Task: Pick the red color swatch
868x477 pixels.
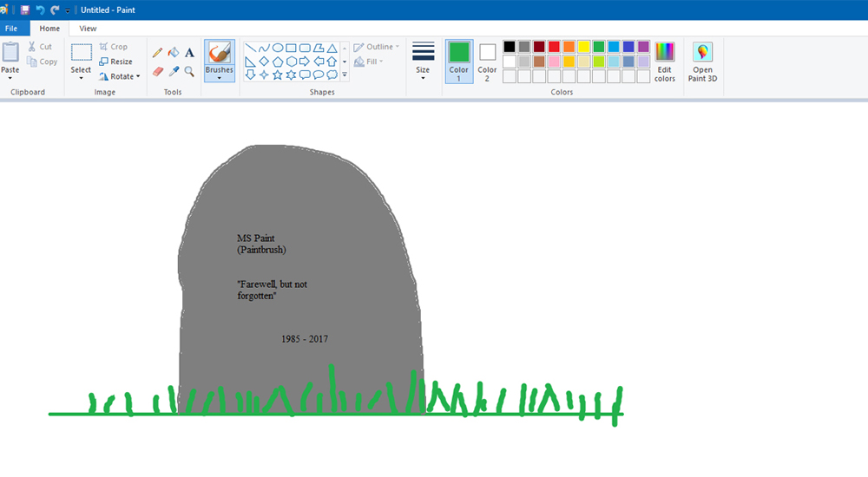Action: 554,47
